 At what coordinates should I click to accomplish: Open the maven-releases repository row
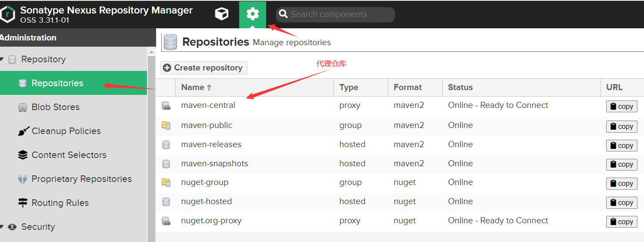(400, 145)
